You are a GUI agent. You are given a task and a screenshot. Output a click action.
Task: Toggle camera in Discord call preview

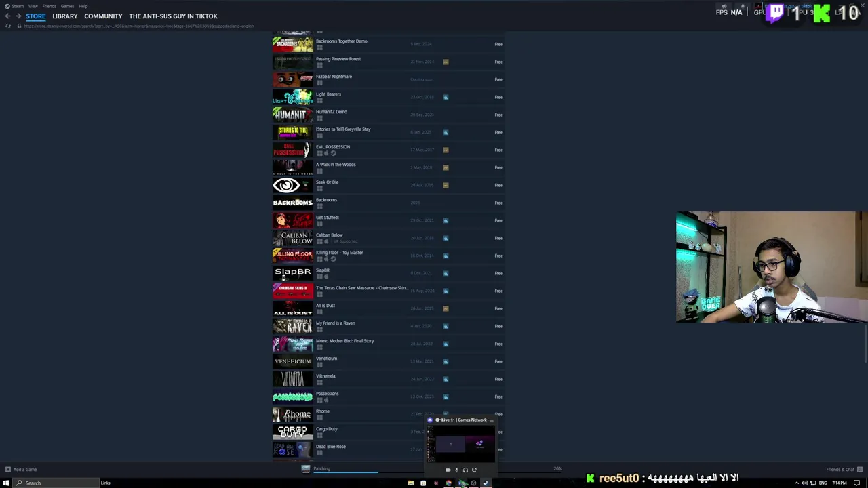click(x=448, y=470)
